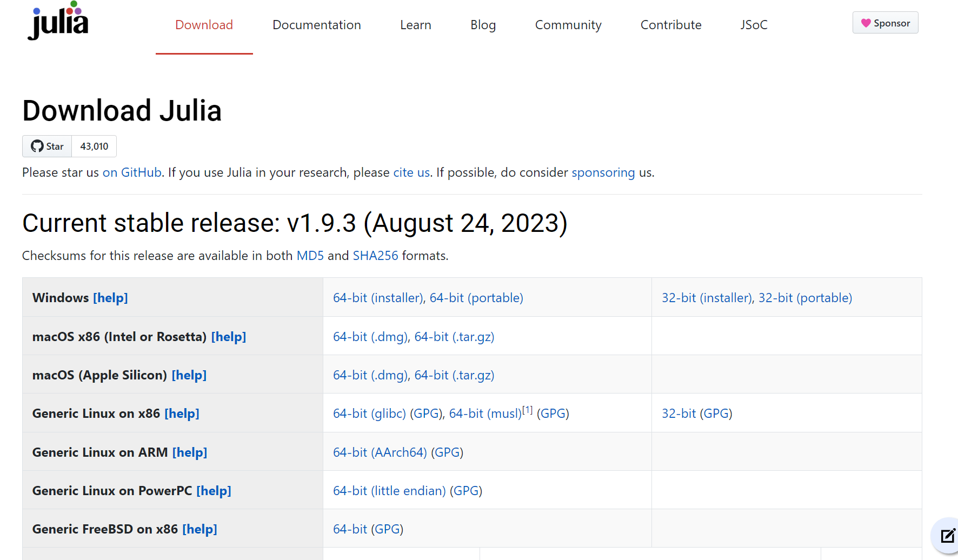Open GPG link in FreeBSD row
The image size is (958, 560).
pyautogui.click(x=387, y=529)
